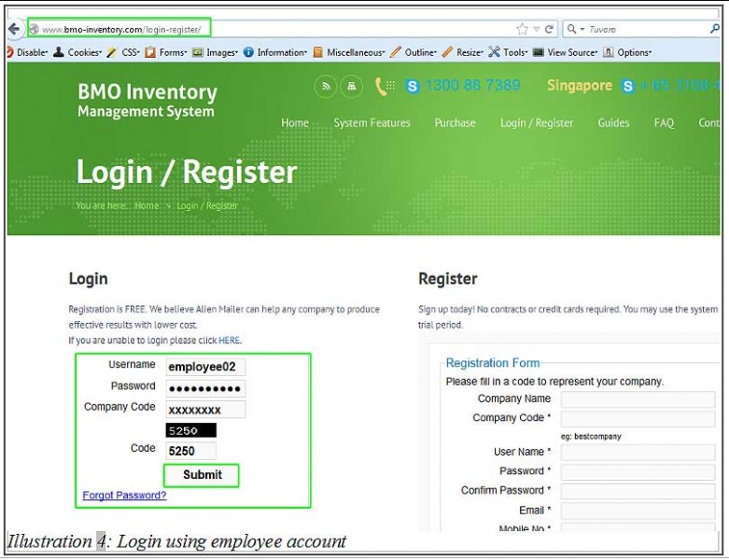This screenshot has height=560, width=729.
Task: Click the black 5250 captcha image
Action: tap(191, 430)
